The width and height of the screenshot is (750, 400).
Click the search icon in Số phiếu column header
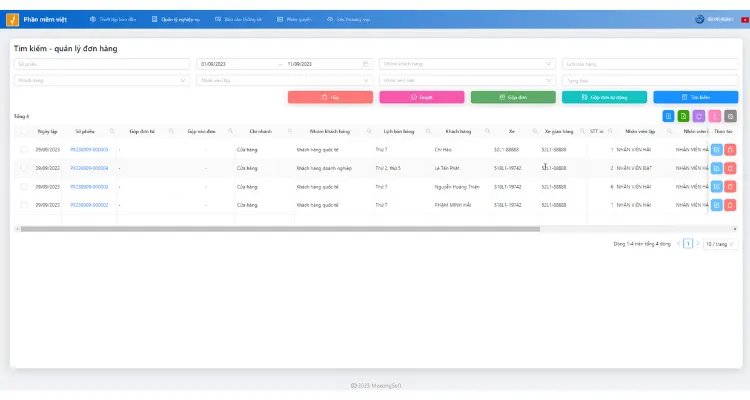[112, 131]
